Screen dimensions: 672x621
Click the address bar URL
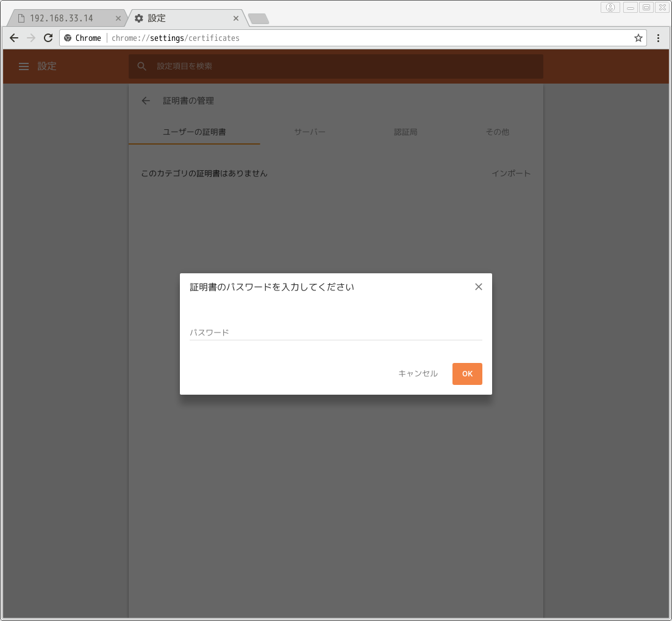click(x=366, y=38)
